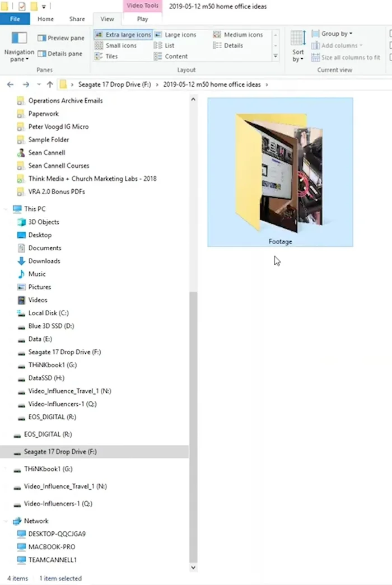Open quick access toolbar customize dropdown

(x=43, y=6)
